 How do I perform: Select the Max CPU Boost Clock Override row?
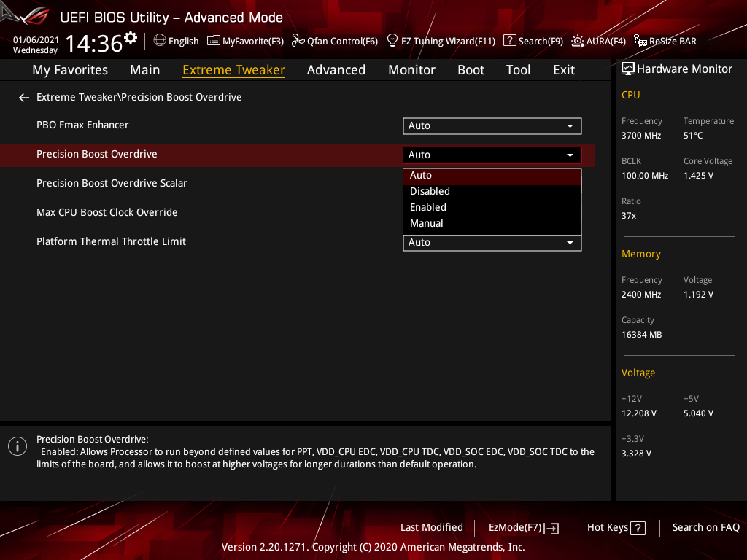click(107, 212)
